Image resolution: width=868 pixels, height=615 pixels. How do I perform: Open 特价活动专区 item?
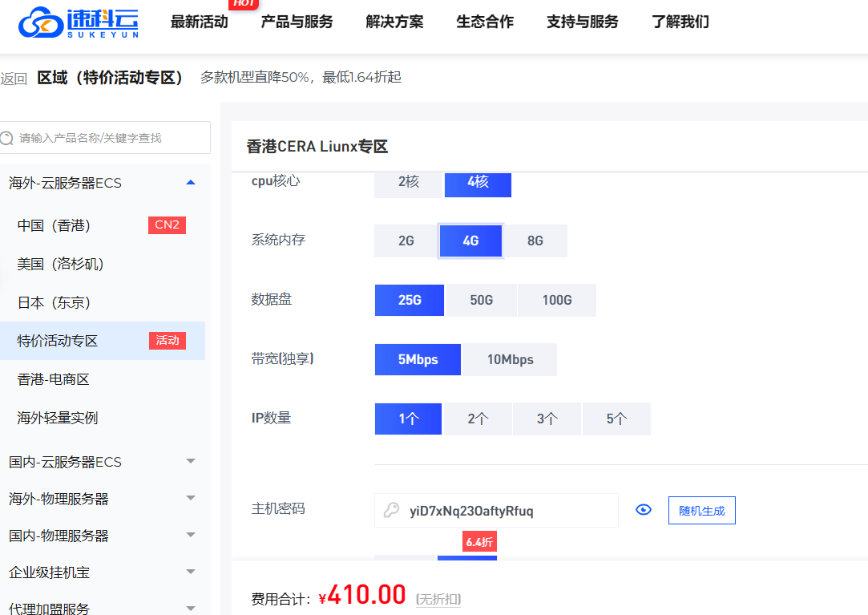click(x=103, y=341)
